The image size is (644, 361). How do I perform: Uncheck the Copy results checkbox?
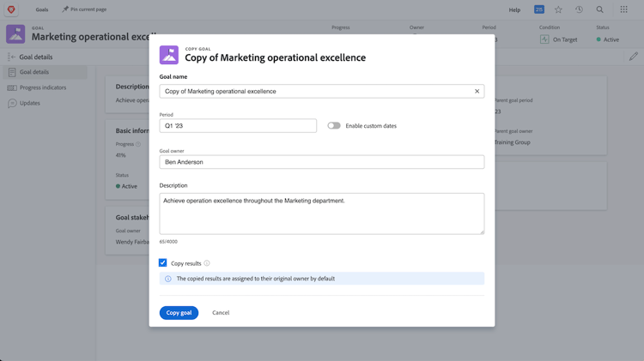(x=163, y=263)
